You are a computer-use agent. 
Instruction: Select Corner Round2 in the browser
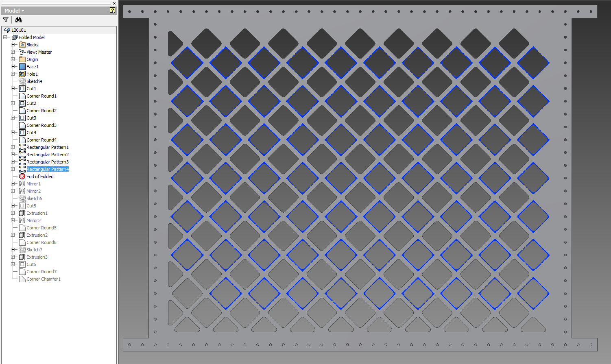tap(41, 111)
